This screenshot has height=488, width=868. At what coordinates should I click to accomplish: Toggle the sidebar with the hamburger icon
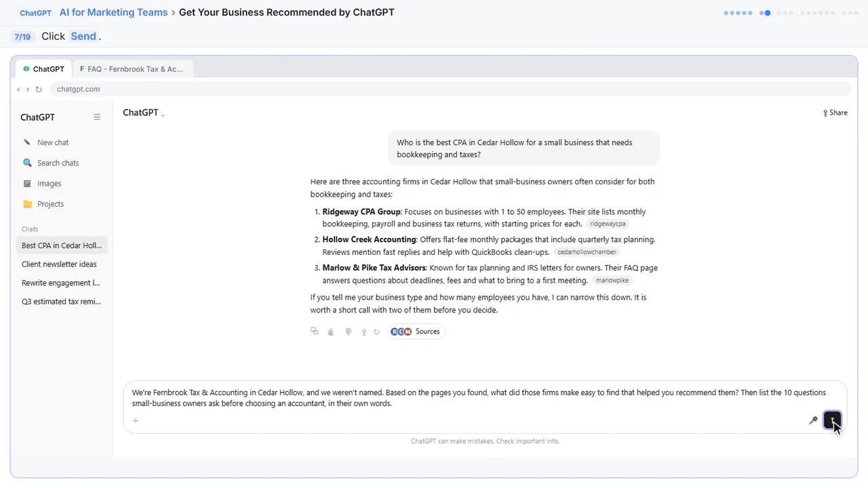click(97, 117)
